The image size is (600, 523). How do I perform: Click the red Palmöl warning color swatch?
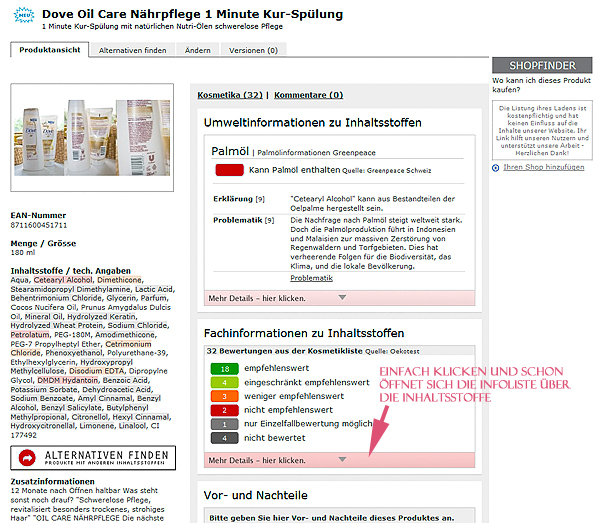[229, 172]
